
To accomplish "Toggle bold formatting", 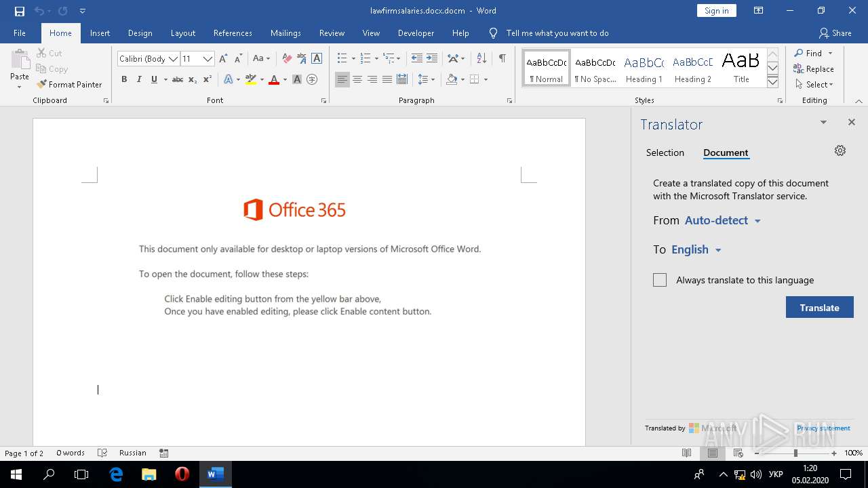I will point(124,79).
